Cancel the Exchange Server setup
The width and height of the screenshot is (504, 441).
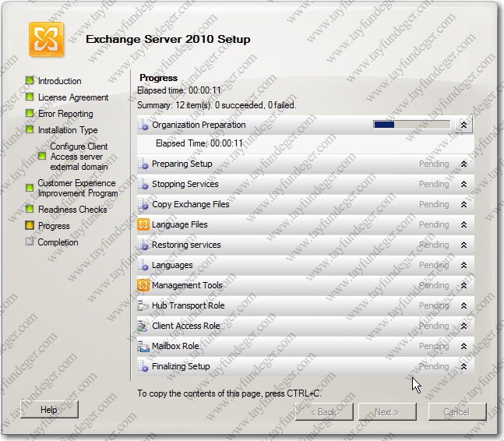(456, 411)
